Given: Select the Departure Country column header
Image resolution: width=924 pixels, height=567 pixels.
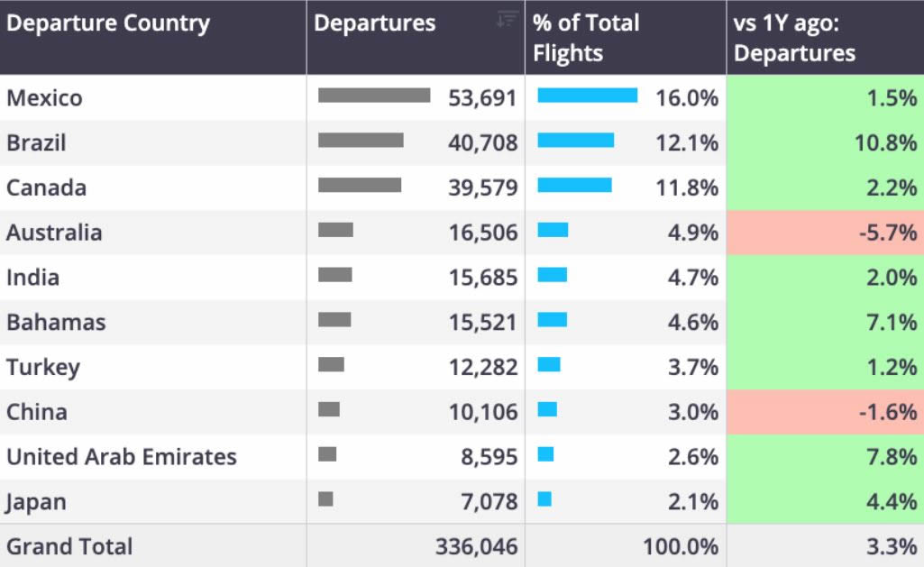Looking at the screenshot, I should 152,37.
